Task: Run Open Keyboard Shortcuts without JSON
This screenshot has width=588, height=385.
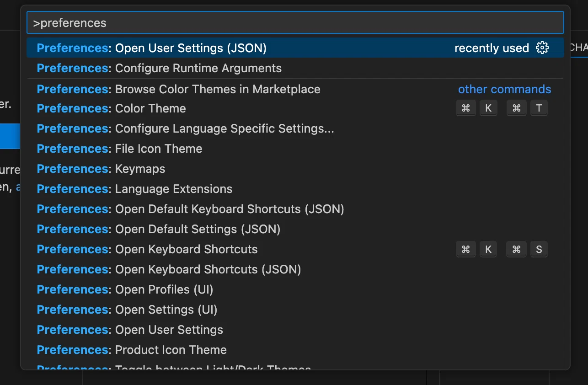Action: 295,249
